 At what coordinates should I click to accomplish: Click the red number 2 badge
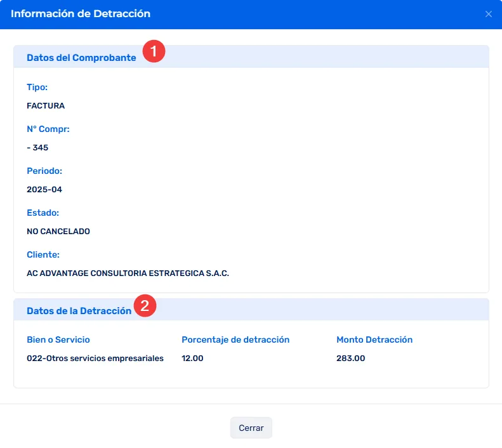pyautogui.click(x=145, y=306)
